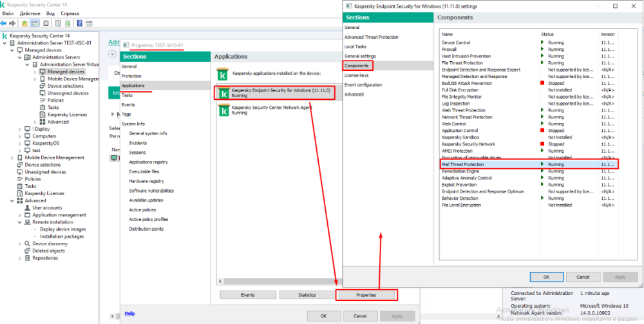This screenshot has height=324, width=644.
Task: Click the Statistics button
Action: click(307, 295)
